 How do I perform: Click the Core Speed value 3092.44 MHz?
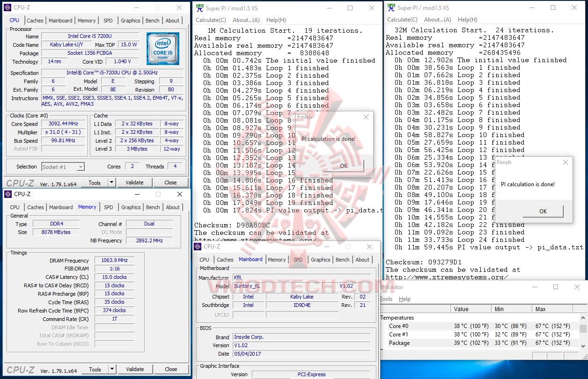pos(63,124)
